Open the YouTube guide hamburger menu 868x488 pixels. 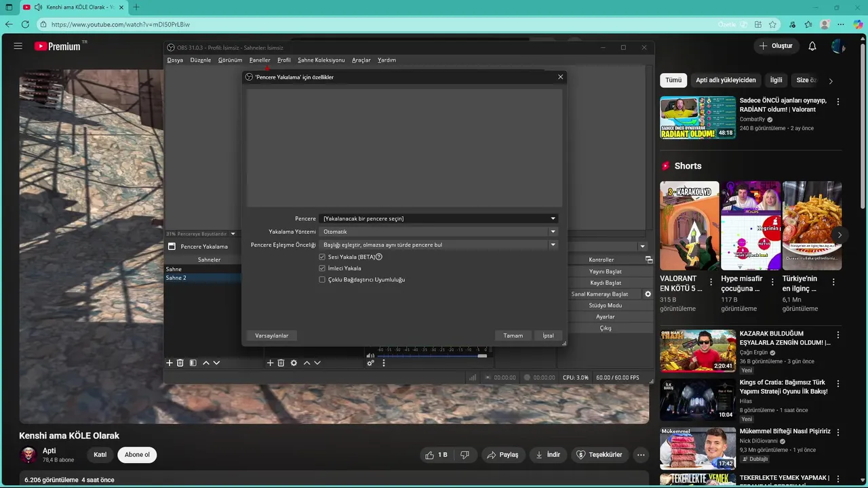(x=18, y=46)
